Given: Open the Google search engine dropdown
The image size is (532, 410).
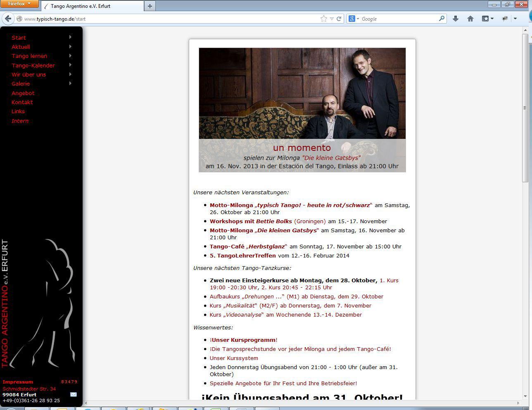Looking at the screenshot, I should tap(354, 19).
